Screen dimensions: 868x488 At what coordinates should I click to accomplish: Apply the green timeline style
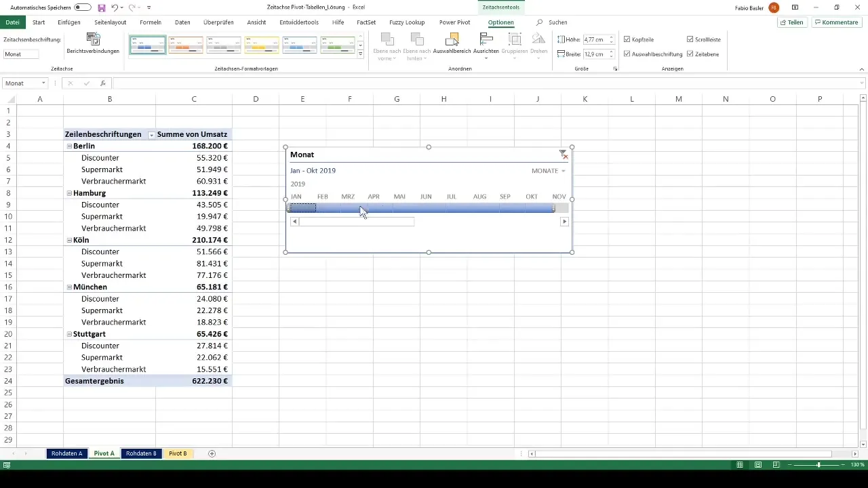pyautogui.click(x=338, y=45)
